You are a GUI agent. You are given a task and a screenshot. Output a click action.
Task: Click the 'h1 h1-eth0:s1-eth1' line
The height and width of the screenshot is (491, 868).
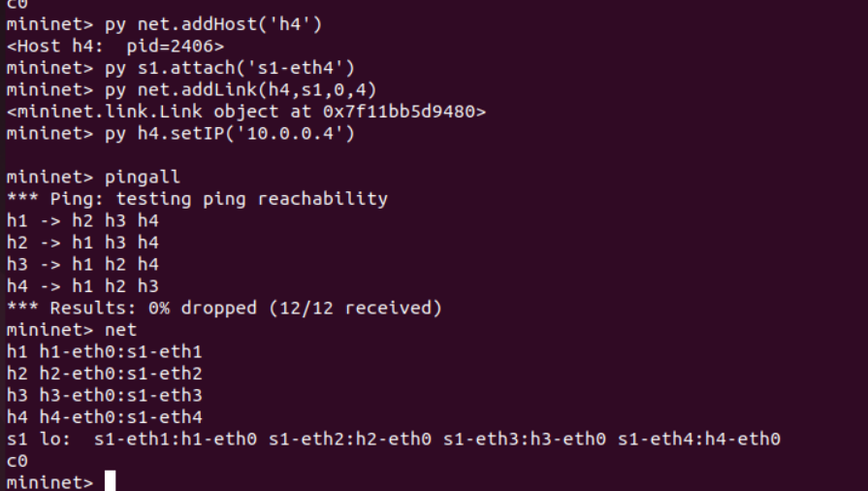tap(104, 351)
